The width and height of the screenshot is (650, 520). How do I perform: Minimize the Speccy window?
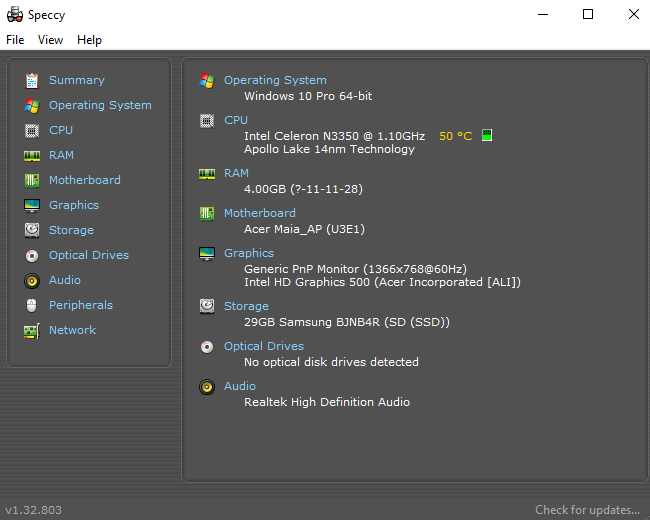click(543, 15)
